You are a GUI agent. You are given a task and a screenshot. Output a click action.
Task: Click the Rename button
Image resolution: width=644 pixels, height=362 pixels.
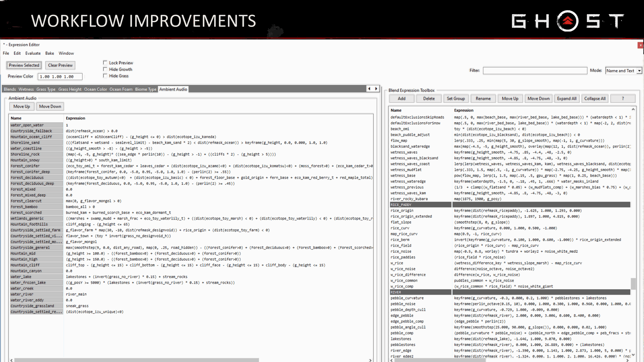[x=483, y=99]
